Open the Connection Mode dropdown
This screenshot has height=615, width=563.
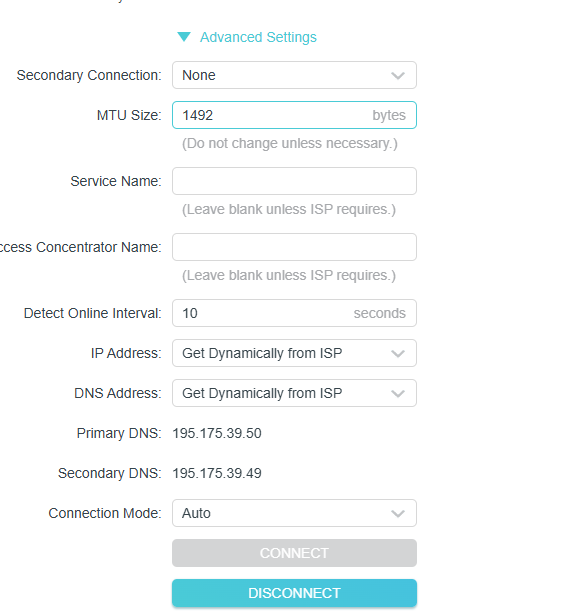294,513
